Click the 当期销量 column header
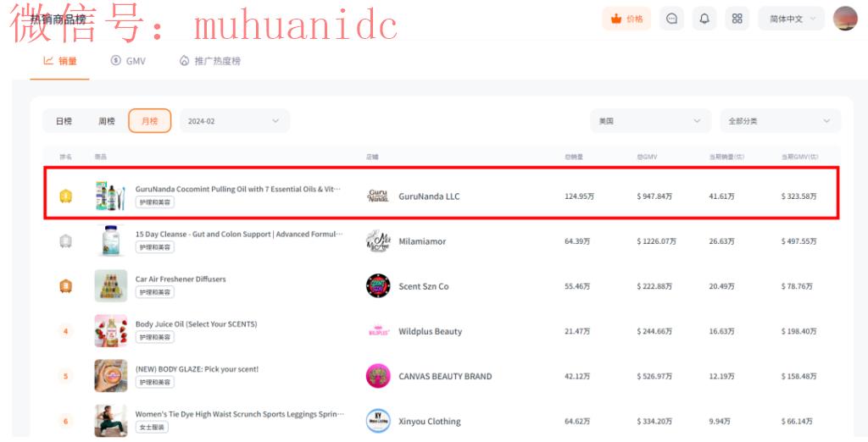Viewport: 868px width, 442px height. click(x=726, y=157)
